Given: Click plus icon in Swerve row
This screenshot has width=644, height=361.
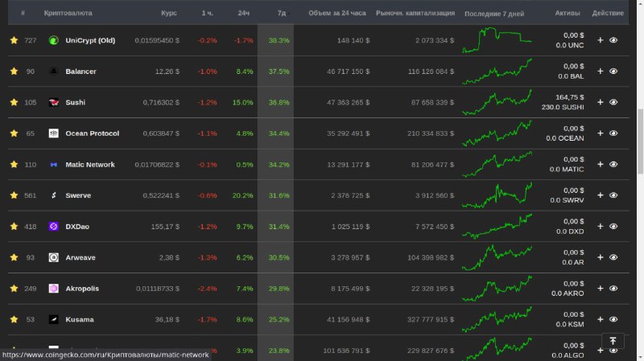Looking at the screenshot, I should pos(600,195).
